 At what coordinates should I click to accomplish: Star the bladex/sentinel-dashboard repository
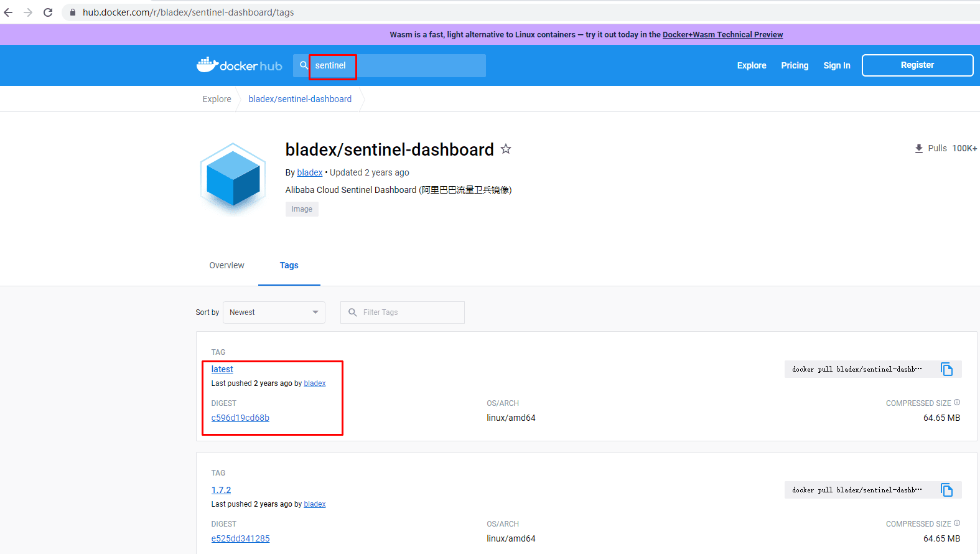tap(506, 149)
